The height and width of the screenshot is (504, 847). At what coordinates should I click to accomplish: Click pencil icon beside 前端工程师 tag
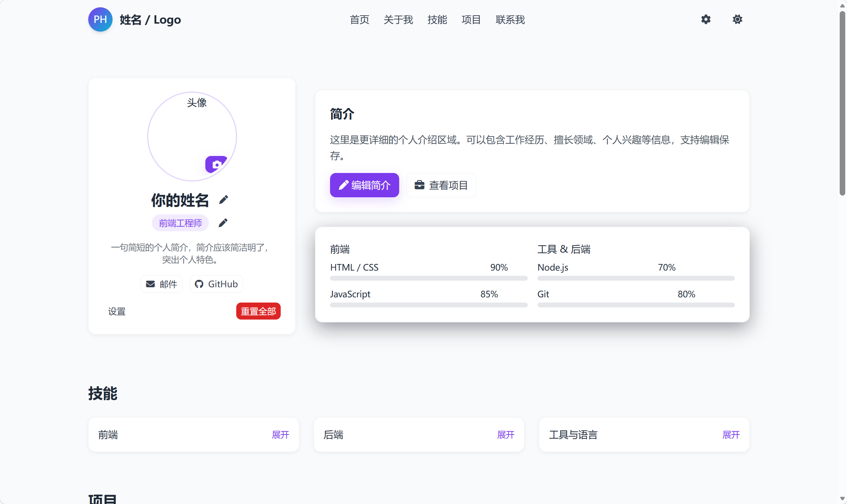pos(223,223)
